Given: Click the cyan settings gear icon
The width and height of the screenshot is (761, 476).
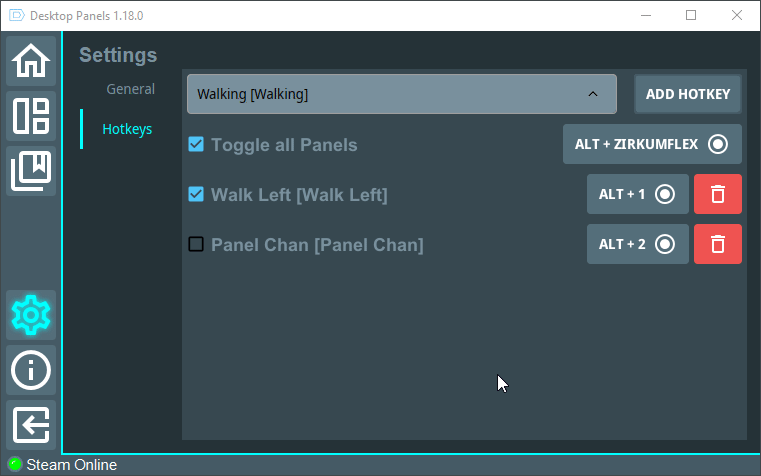Looking at the screenshot, I should click(31, 315).
